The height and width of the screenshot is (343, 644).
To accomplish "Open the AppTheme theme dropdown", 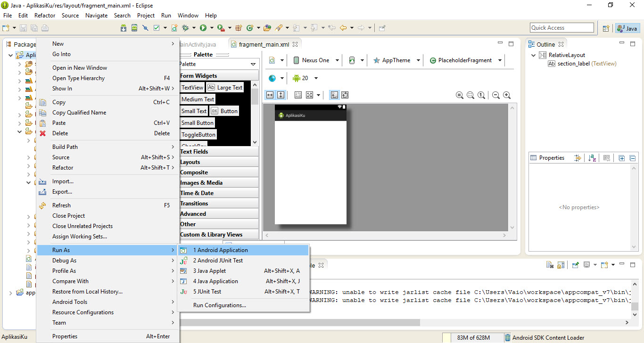I will (x=396, y=60).
